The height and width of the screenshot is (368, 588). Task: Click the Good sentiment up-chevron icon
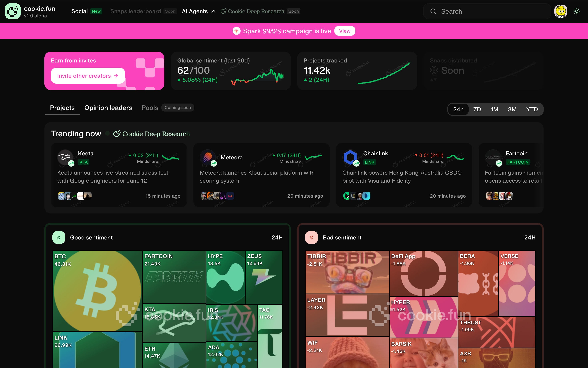pos(59,237)
